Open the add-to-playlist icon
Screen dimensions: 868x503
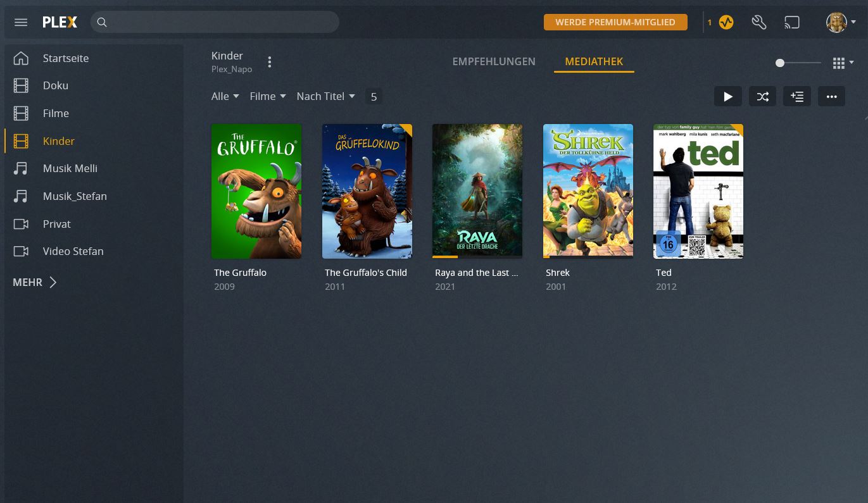pos(796,96)
